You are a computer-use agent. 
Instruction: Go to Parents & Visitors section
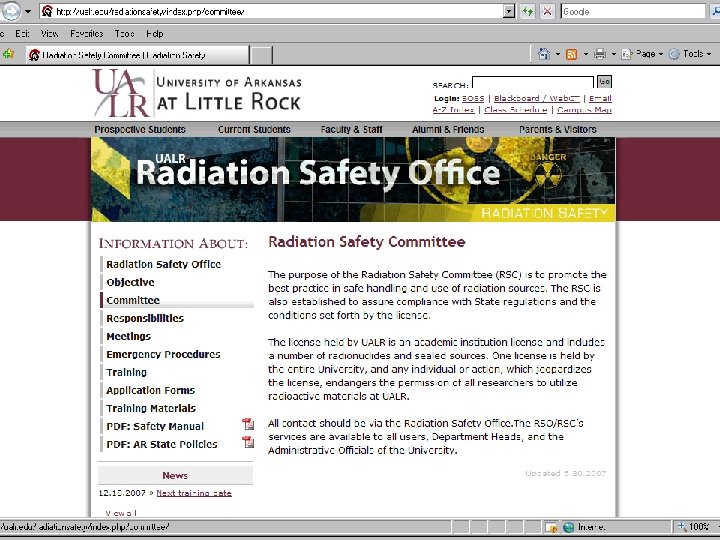coord(557,129)
